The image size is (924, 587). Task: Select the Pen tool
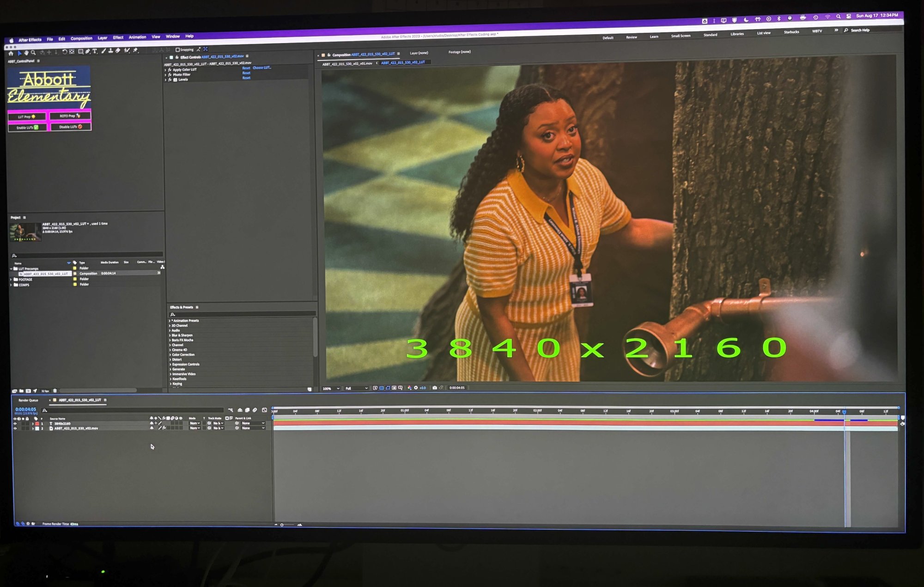tap(87, 51)
